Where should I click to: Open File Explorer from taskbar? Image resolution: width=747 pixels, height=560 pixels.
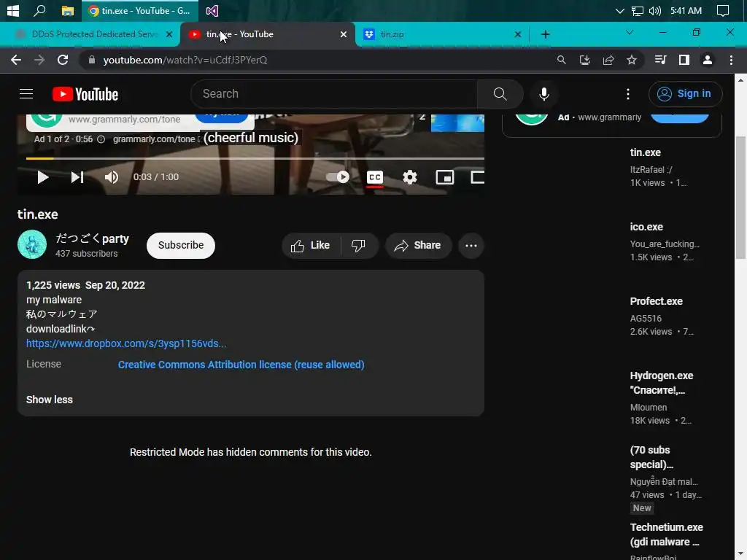68,10
